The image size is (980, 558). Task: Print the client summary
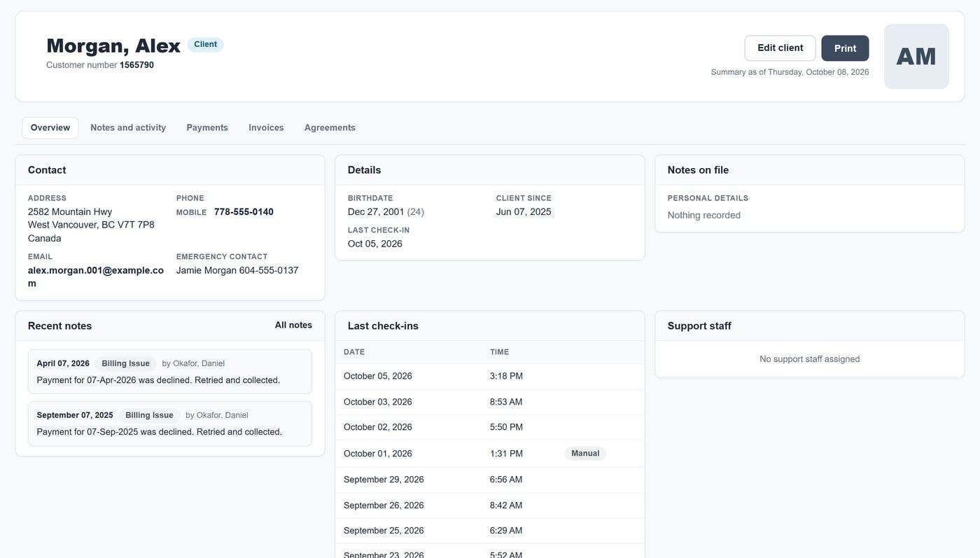tap(845, 48)
